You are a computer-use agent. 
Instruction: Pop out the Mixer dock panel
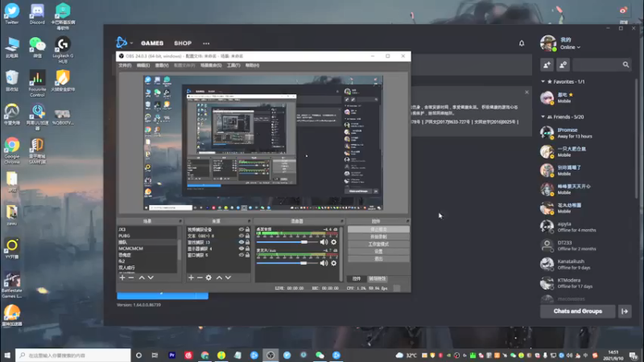341,221
